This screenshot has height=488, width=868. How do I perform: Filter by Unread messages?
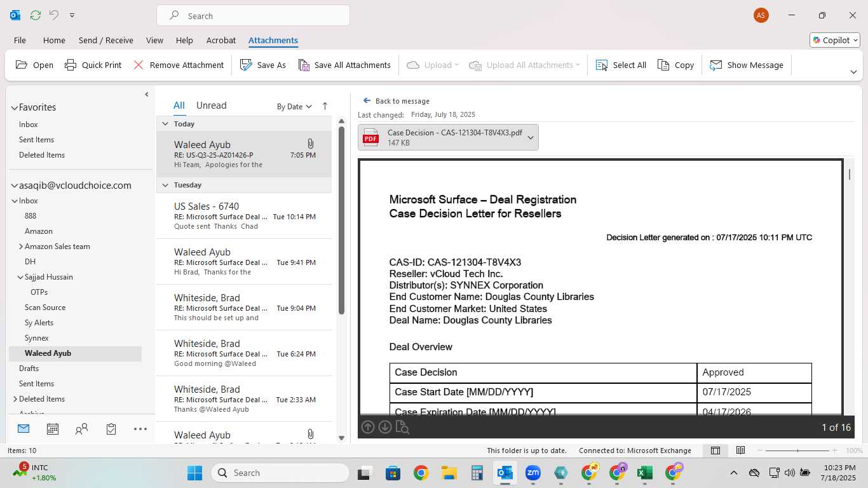pos(212,105)
